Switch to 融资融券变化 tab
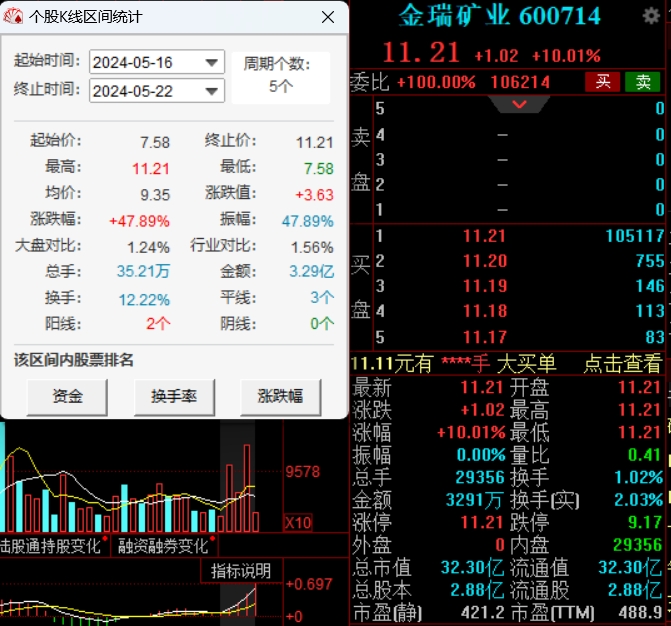Viewport: 671px width, 626px height. tap(163, 546)
